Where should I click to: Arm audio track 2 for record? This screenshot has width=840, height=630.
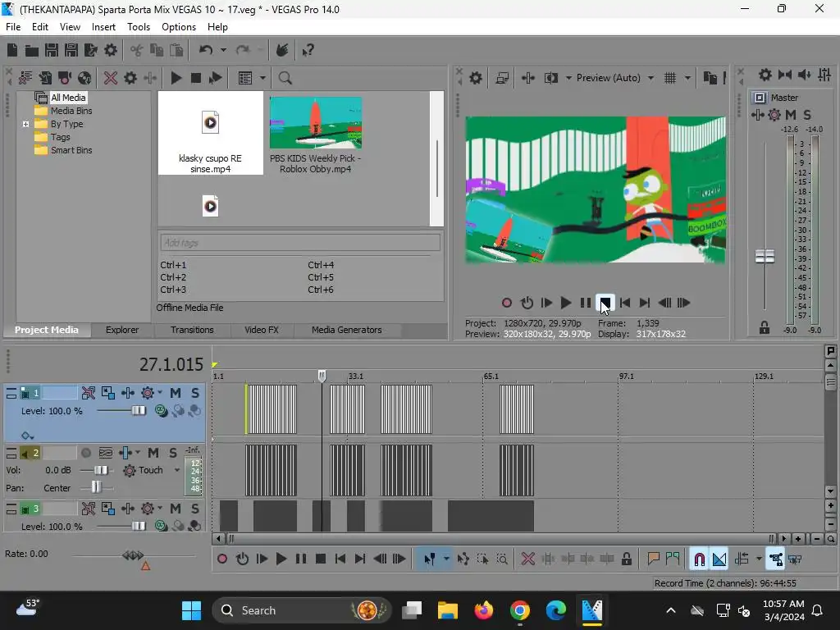click(x=85, y=453)
